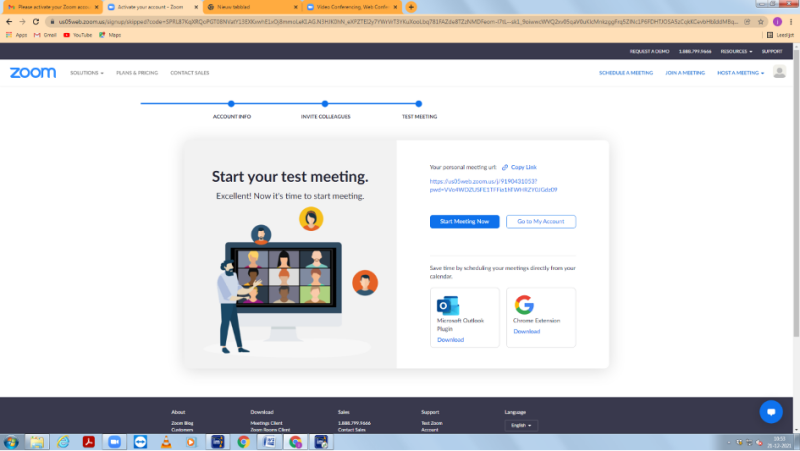Image resolution: width=800 pixels, height=451 pixels.
Task: Open Meetings Client footer link
Action: [x=266, y=423]
